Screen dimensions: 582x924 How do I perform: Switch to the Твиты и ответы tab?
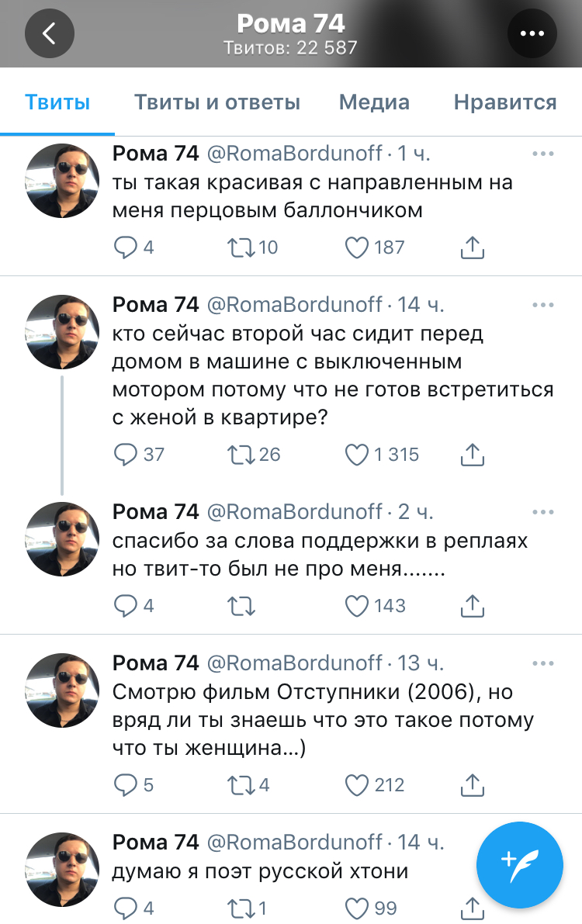click(x=217, y=102)
